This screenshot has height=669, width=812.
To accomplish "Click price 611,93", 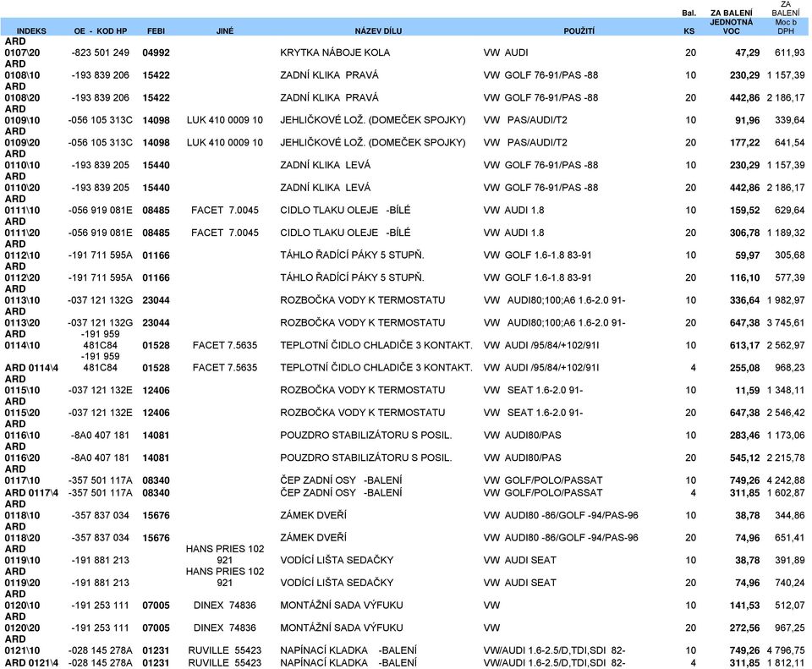I will [790, 52].
